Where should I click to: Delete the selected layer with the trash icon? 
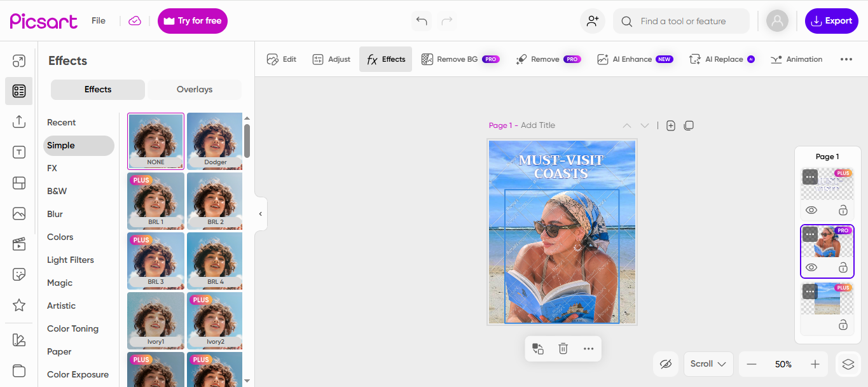tap(563, 348)
